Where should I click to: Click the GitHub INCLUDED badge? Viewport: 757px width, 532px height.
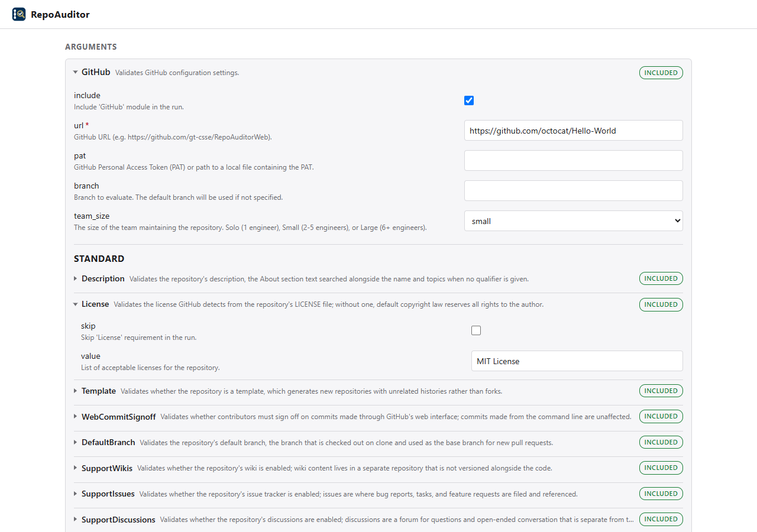[x=661, y=73]
